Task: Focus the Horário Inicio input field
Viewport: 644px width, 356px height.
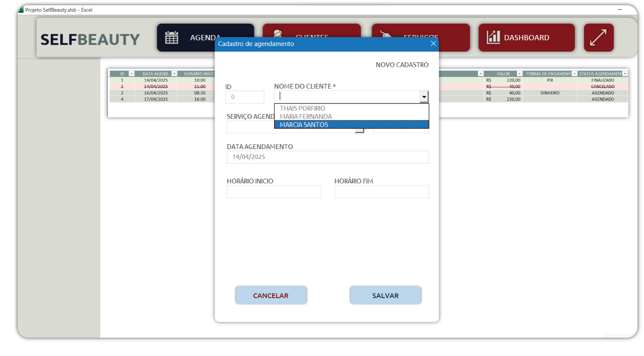Action: [274, 192]
